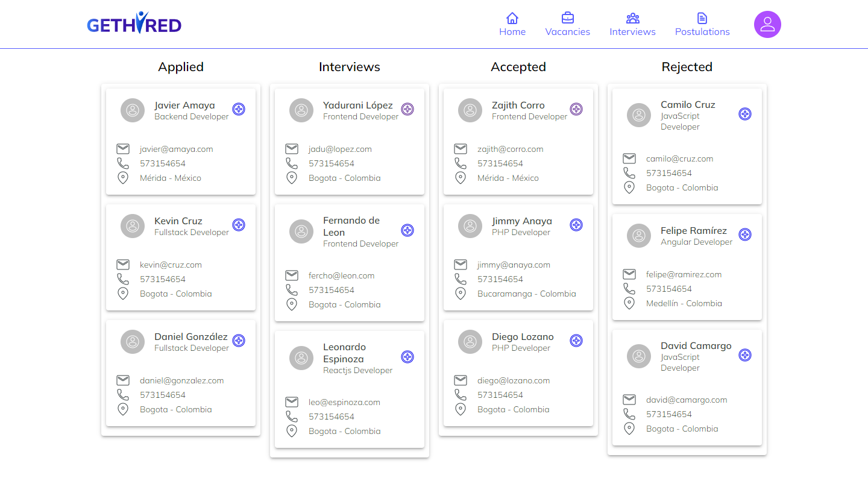The height and width of the screenshot is (478, 868).
Task: Click the add icon on Camilo Cruz's card
Action: coord(745,113)
